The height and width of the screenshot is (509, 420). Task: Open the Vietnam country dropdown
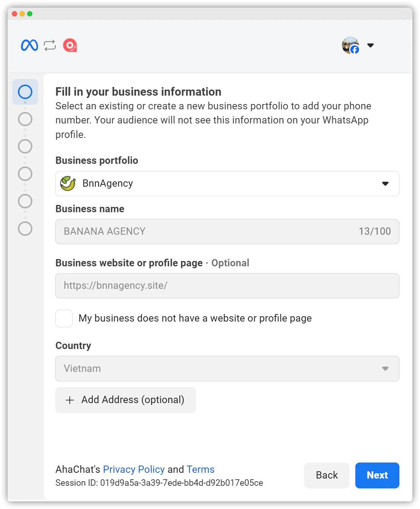pos(227,369)
